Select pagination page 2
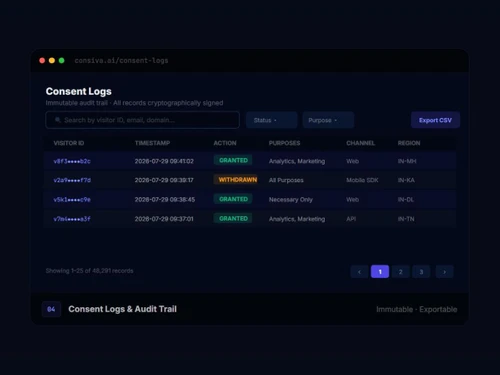The width and height of the screenshot is (500, 375). click(x=401, y=272)
